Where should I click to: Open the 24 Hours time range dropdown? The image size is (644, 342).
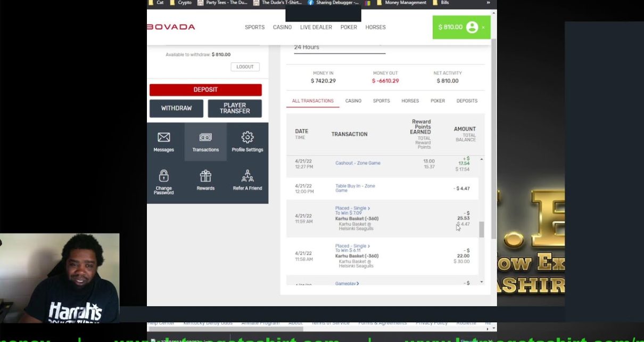pos(340,47)
